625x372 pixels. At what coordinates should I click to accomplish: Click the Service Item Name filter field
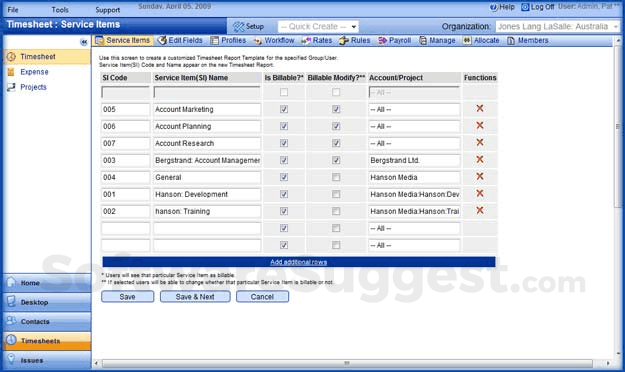coord(207,93)
